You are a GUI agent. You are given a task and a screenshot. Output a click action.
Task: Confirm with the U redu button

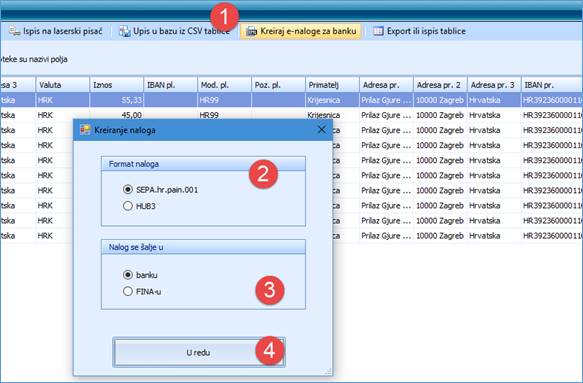coord(199,352)
